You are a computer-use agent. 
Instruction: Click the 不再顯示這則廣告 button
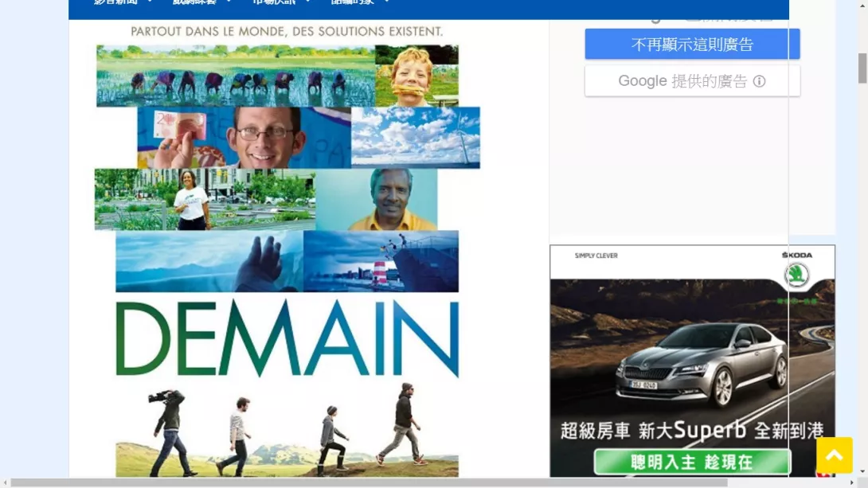point(692,44)
